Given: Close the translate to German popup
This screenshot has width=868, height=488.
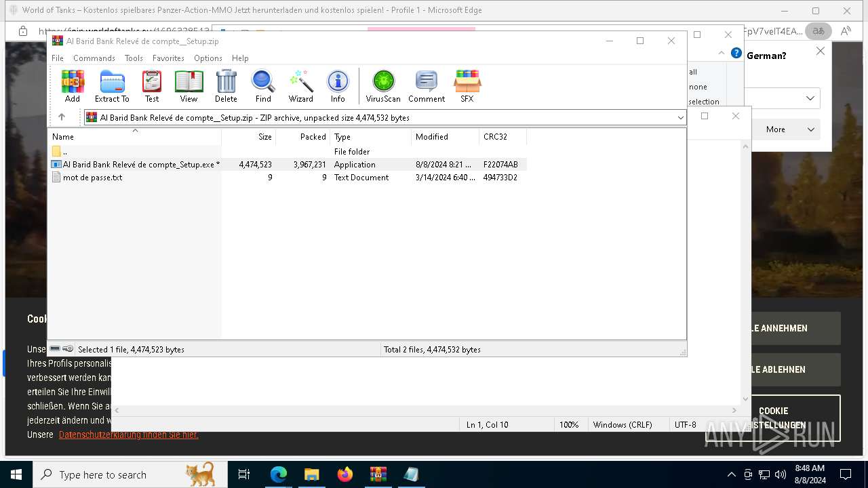Looking at the screenshot, I should pyautogui.click(x=821, y=51).
